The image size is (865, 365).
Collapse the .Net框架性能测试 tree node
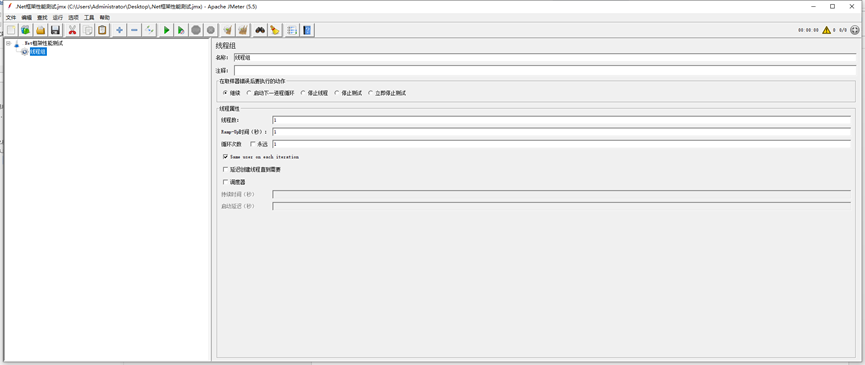coord(8,44)
